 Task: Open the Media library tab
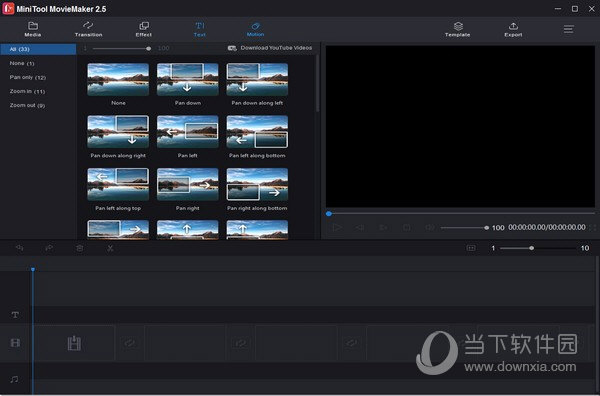[33, 29]
